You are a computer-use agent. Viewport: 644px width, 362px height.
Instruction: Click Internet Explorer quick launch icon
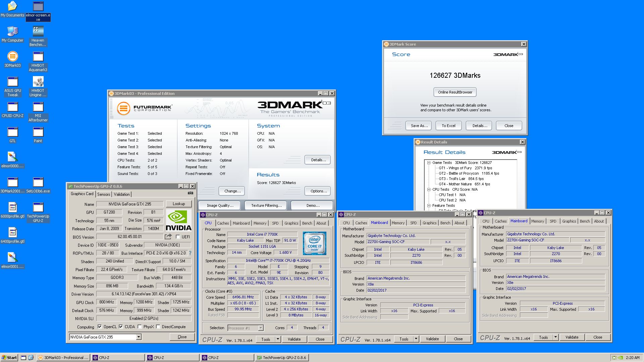click(x=31, y=358)
